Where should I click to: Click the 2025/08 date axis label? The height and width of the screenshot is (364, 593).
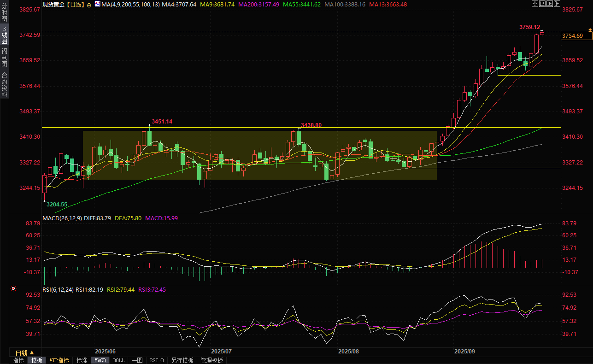click(348, 351)
